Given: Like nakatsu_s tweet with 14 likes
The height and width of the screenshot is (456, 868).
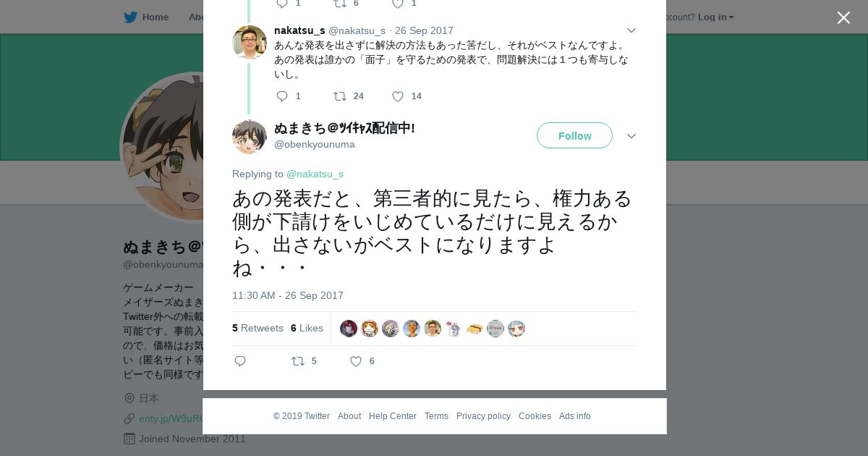Looking at the screenshot, I should [x=398, y=96].
